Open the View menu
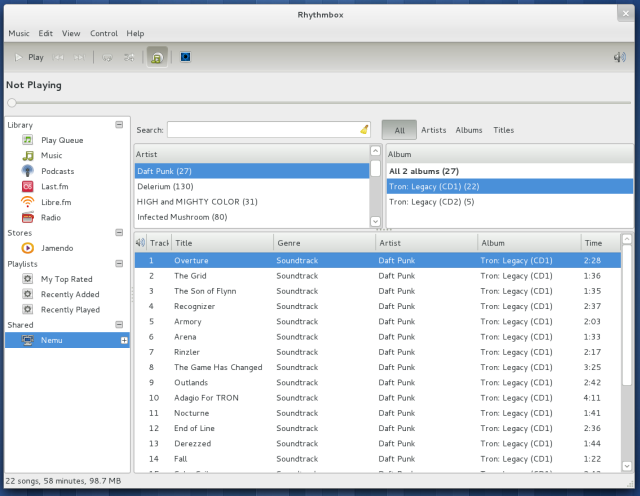 [x=71, y=33]
